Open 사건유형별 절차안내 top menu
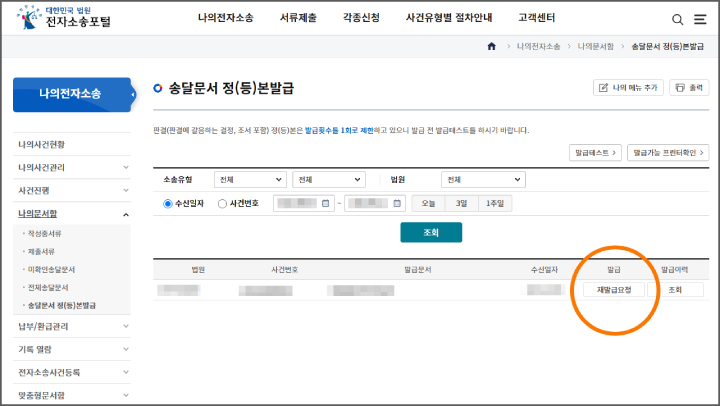Image resolution: width=720 pixels, height=406 pixels. click(449, 17)
